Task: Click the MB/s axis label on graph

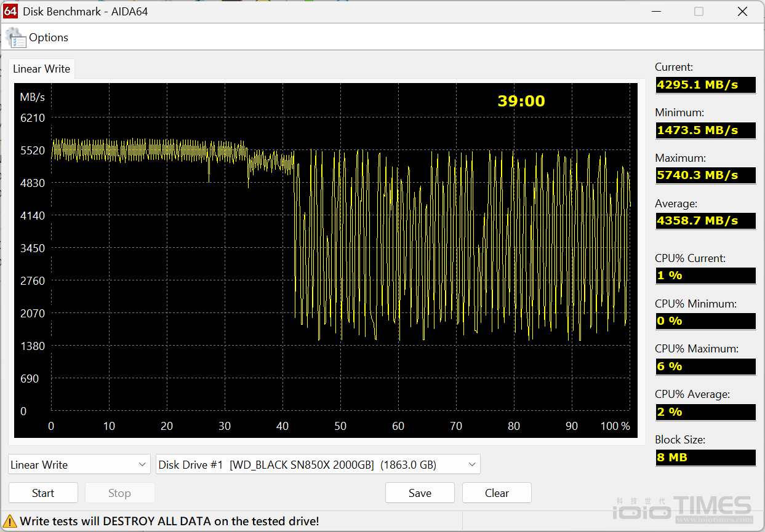Action: [32, 97]
